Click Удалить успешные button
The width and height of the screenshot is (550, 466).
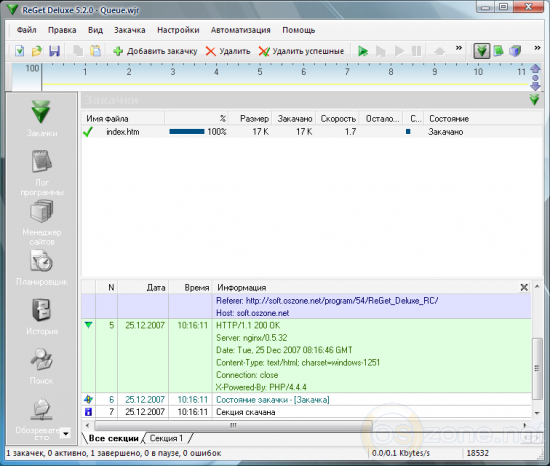tap(301, 51)
